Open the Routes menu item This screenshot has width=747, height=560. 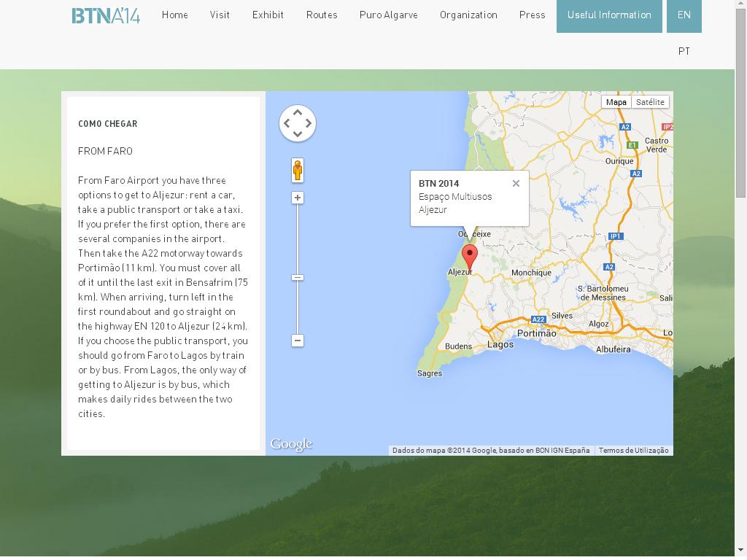pos(322,15)
